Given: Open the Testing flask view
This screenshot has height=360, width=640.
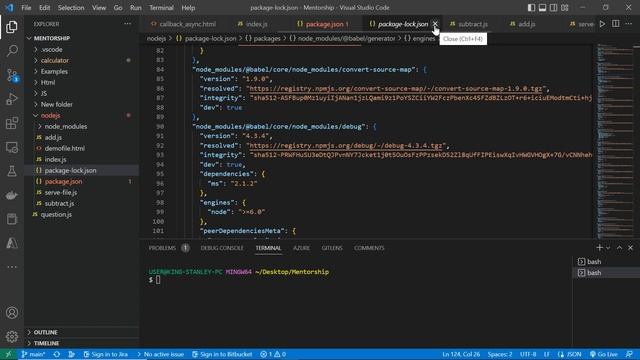Looking at the screenshot, I should click(12, 171).
